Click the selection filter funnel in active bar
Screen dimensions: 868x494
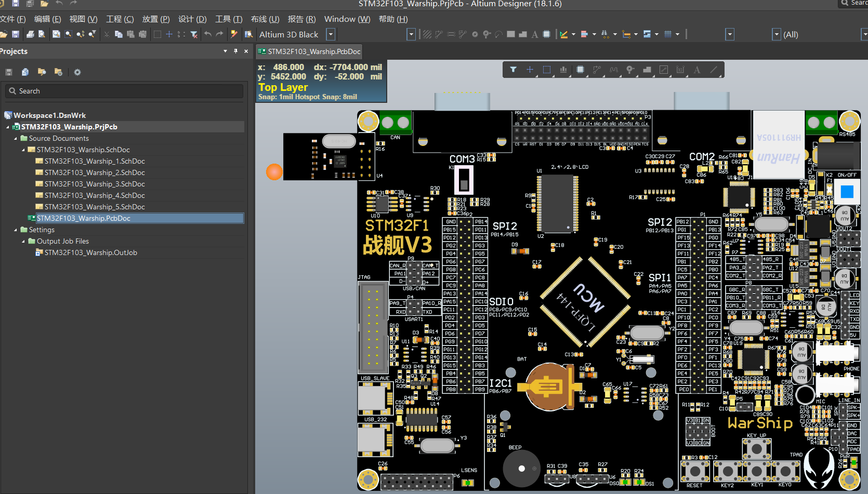tap(513, 70)
